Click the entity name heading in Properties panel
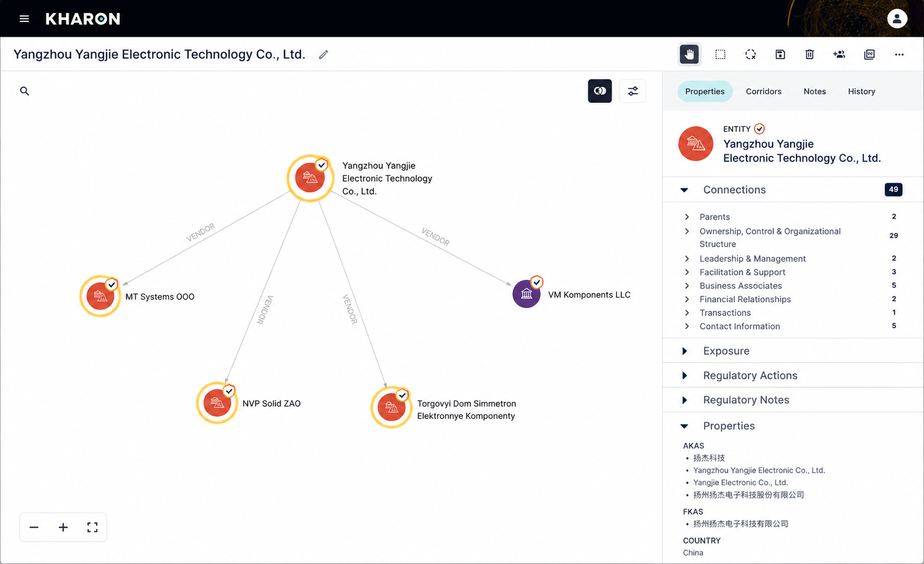 [802, 151]
